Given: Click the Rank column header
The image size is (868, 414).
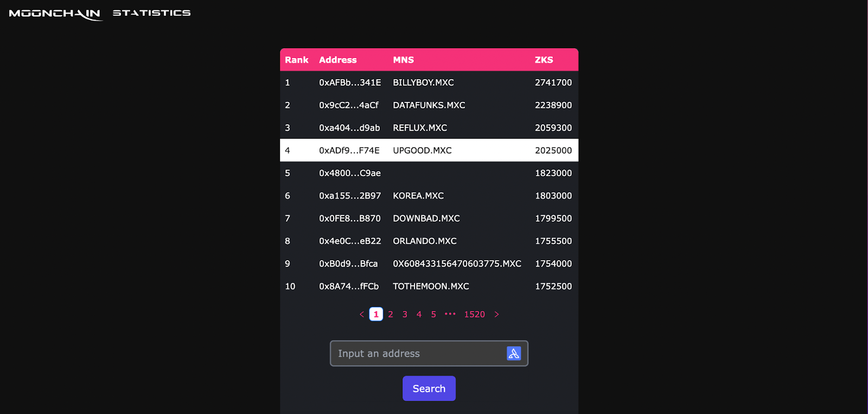Looking at the screenshot, I should [x=297, y=60].
